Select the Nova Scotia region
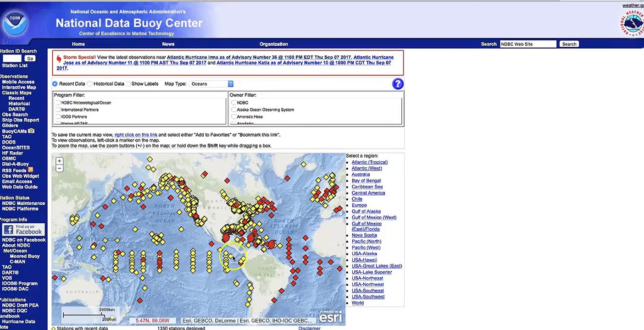Image resolution: width=644 pixels, height=330 pixels. [364, 235]
